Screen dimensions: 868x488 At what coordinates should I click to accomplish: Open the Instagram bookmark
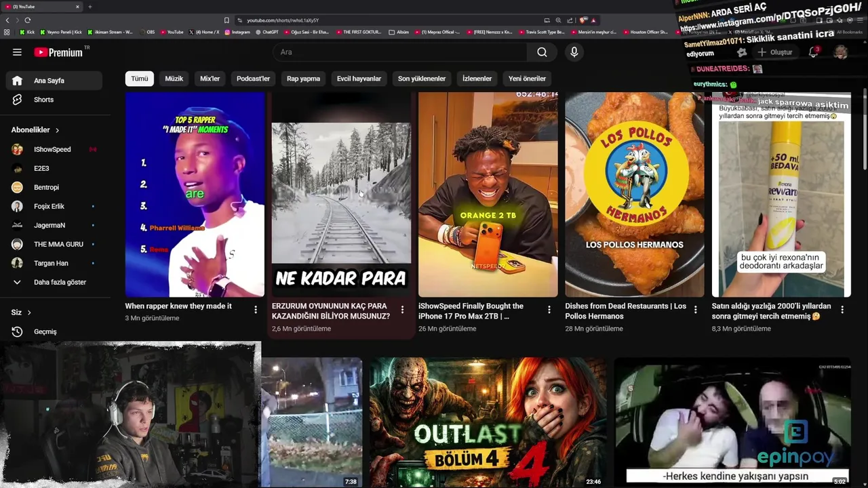pyautogui.click(x=237, y=32)
